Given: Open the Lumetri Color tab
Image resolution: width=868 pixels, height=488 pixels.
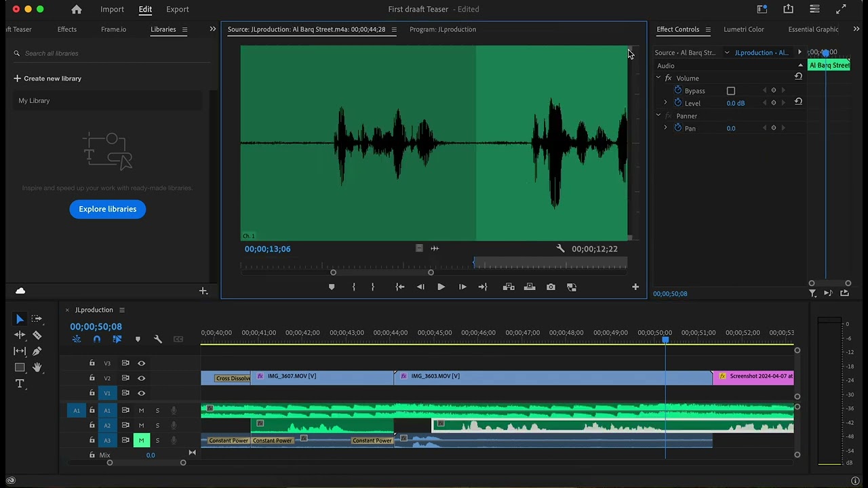Looking at the screenshot, I should click(744, 30).
